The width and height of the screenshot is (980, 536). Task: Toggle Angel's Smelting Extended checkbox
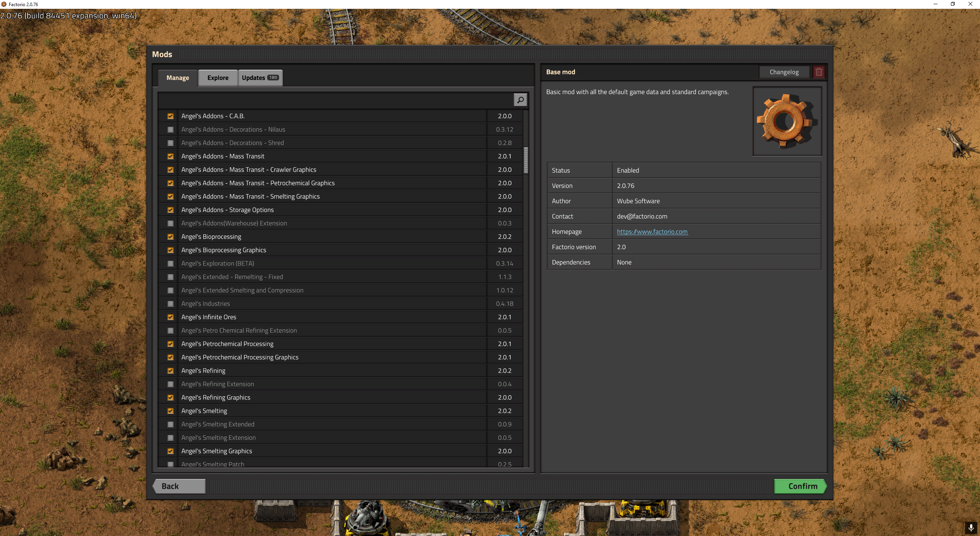pyautogui.click(x=170, y=424)
